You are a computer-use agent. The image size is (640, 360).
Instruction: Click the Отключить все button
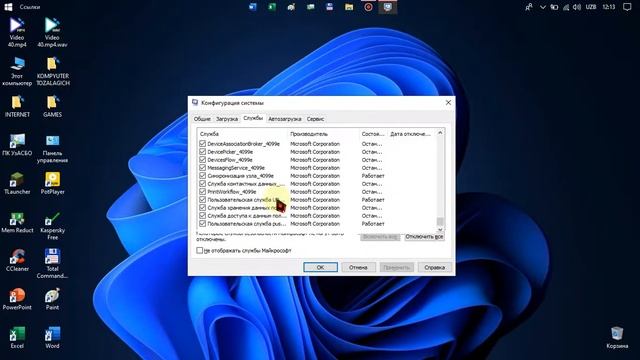424,237
